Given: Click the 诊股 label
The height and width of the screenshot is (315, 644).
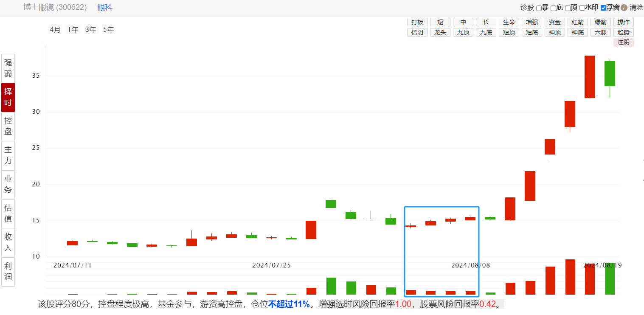Looking at the screenshot, I should click(527, 8).
